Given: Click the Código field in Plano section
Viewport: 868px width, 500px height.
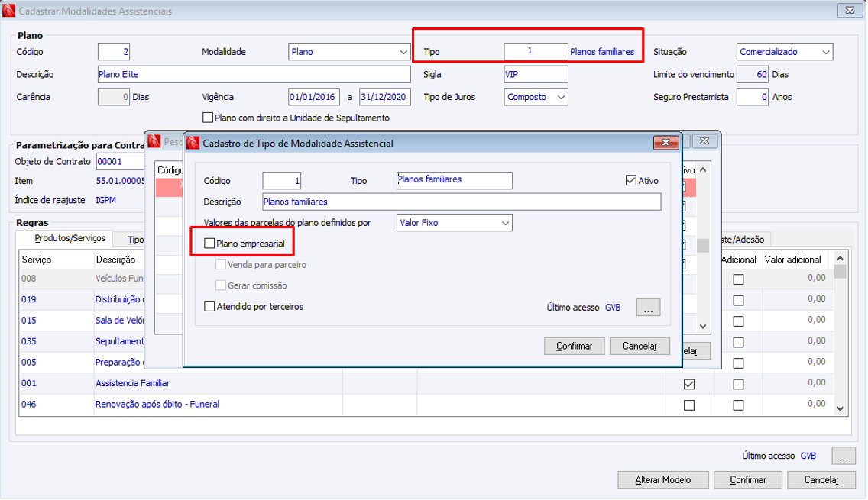Looking at the screenshot, I should tap(114, 51).
